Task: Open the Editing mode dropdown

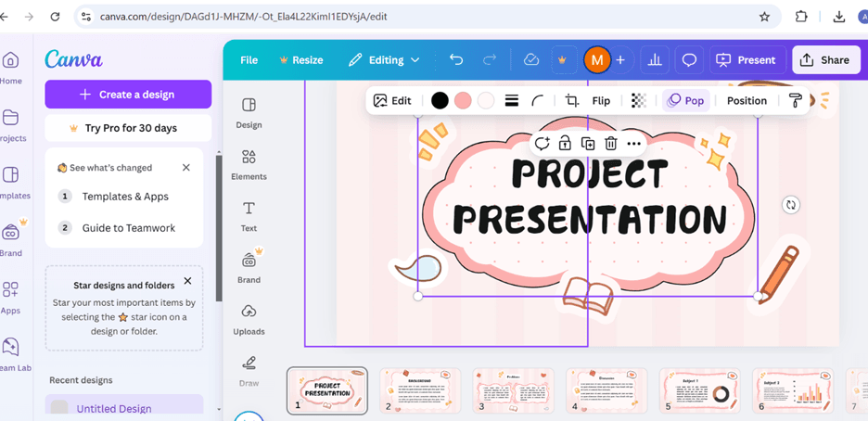Action: 384,59
